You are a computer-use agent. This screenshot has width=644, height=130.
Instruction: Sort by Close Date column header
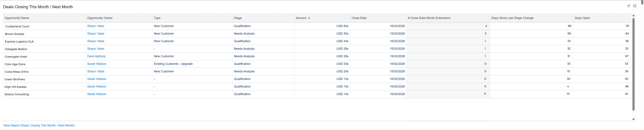pos(359,18)
